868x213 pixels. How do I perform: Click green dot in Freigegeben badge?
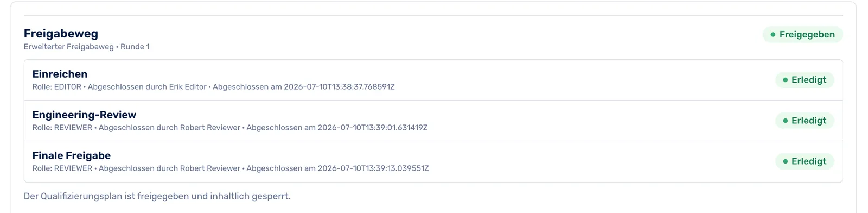(773, 34)
